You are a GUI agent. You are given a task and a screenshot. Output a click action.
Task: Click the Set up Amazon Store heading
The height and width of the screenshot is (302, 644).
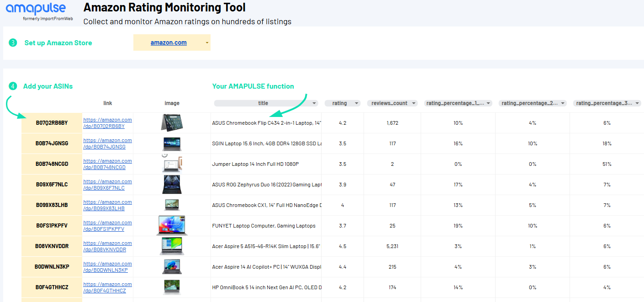(x=58, y=43)
